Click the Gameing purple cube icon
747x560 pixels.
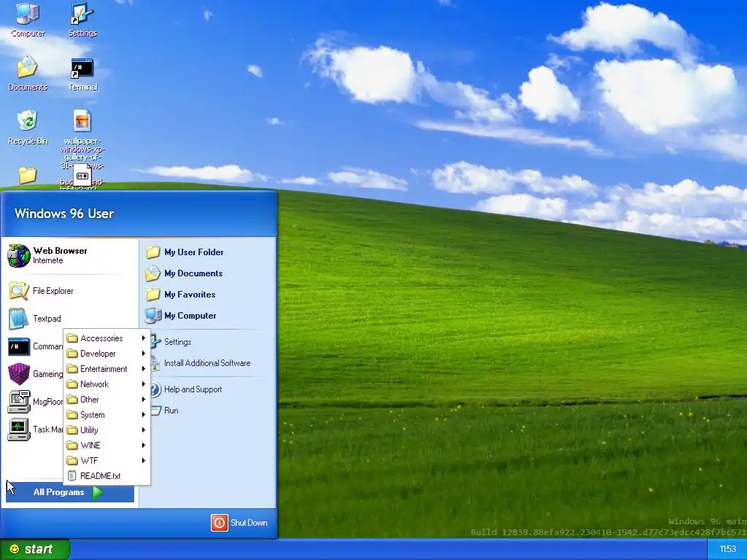pos(19,374)
